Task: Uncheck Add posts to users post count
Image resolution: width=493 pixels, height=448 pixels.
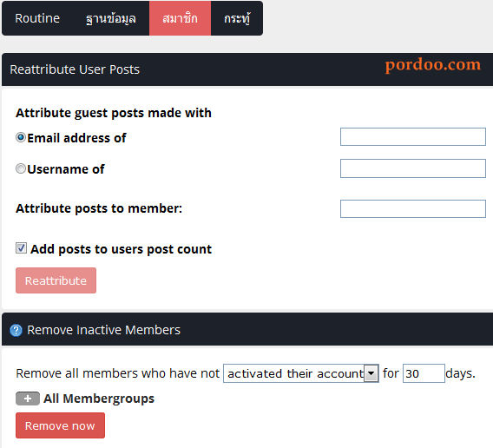Action: 21,248
